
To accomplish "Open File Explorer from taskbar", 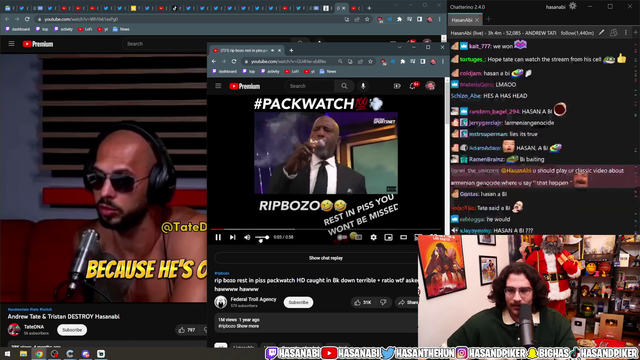I will (x=23, y=354).
